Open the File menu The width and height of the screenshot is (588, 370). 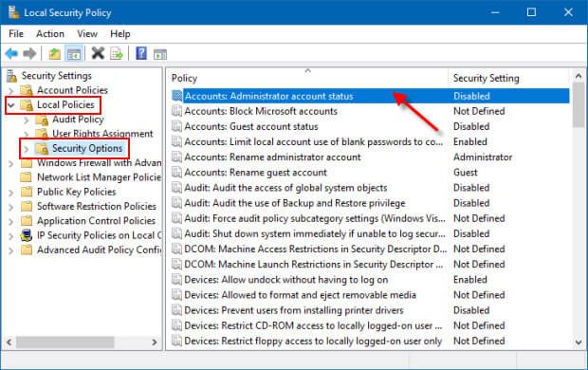[x=16, y=34]
